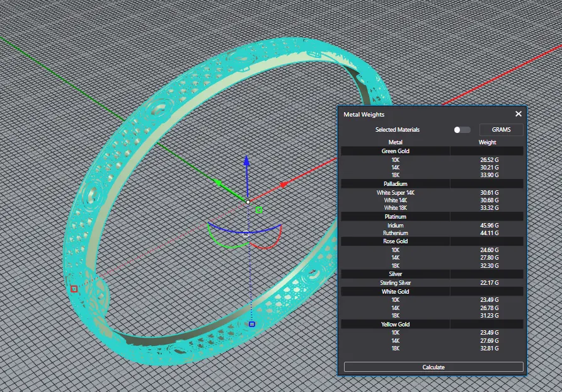The image size is (562, 392).
Task: Toggle the Selected Materials switch
Action: (462, 130)
